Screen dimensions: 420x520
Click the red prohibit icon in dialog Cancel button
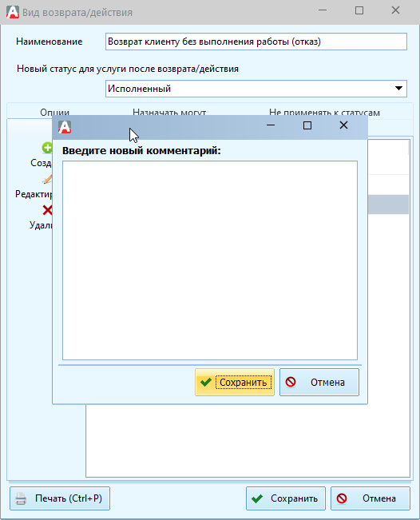(291, 382)
